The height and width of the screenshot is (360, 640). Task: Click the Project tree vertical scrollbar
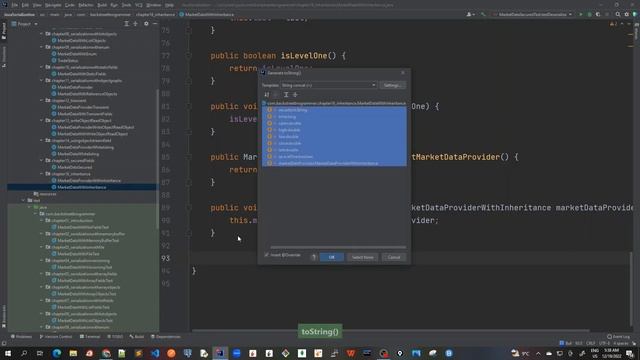pos(158,159)
